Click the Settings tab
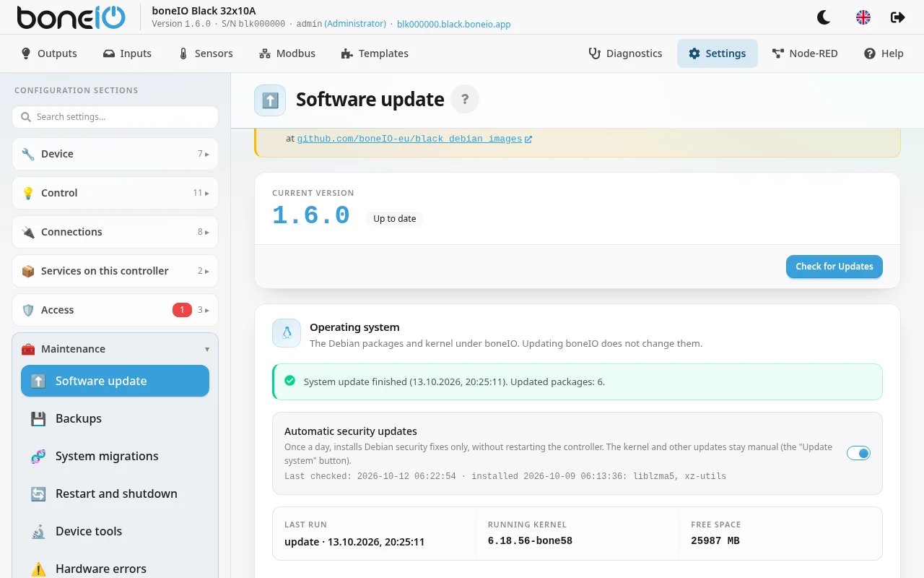 [x=718, y=53]
